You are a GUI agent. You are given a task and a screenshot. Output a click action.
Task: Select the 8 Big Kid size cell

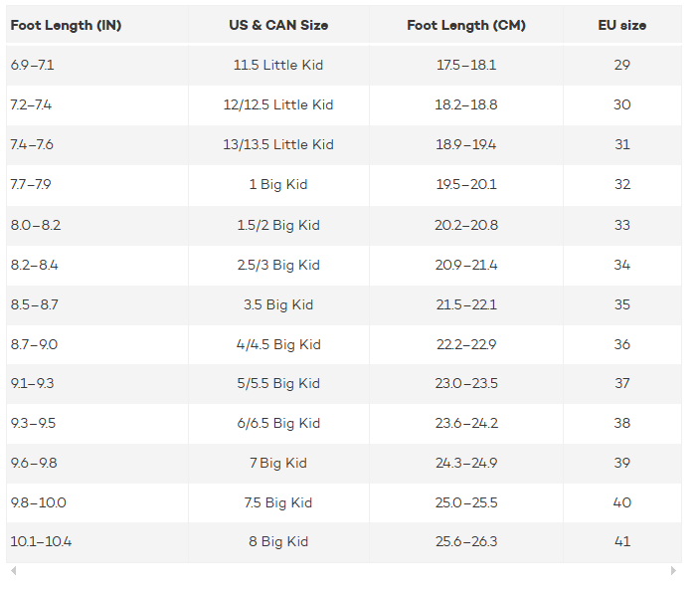[x=278, y=542]
